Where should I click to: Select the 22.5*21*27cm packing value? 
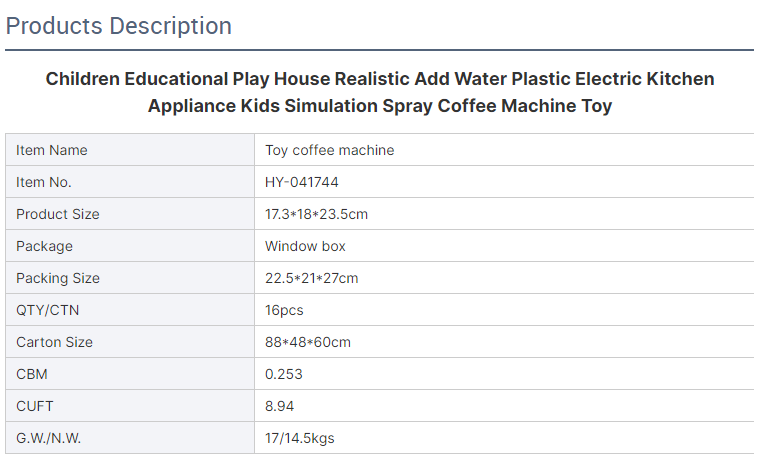pyautogui.click(x=311, y=278)
